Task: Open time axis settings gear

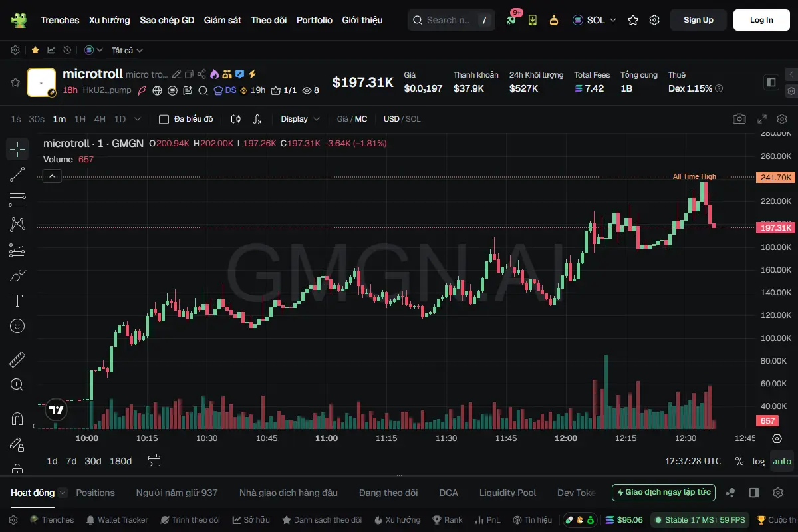Action: 777,438
